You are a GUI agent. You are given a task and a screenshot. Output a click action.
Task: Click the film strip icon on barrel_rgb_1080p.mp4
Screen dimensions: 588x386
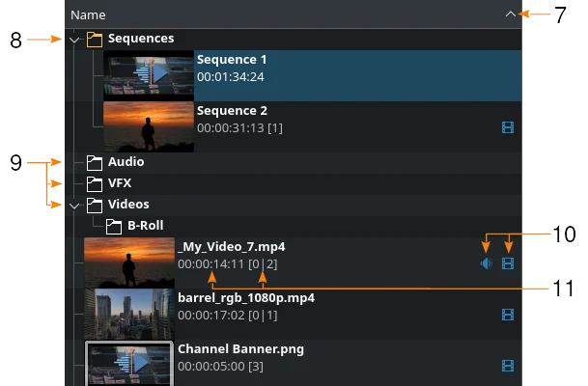(x=508, y=315)
